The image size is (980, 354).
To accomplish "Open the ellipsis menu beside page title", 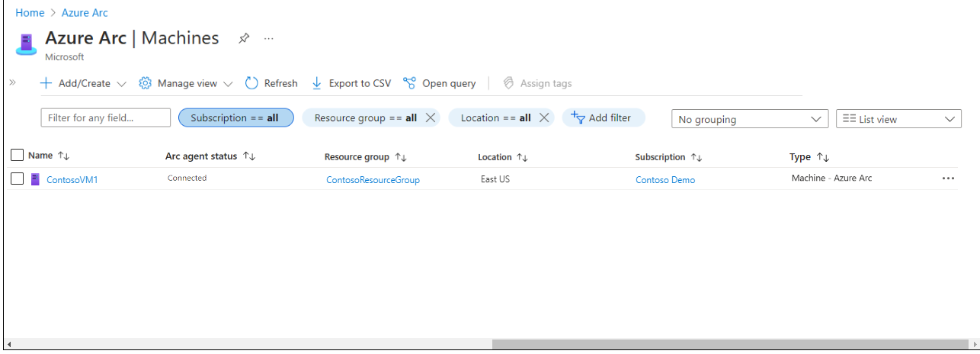I will pyautogui.click(x=268, y=38).
